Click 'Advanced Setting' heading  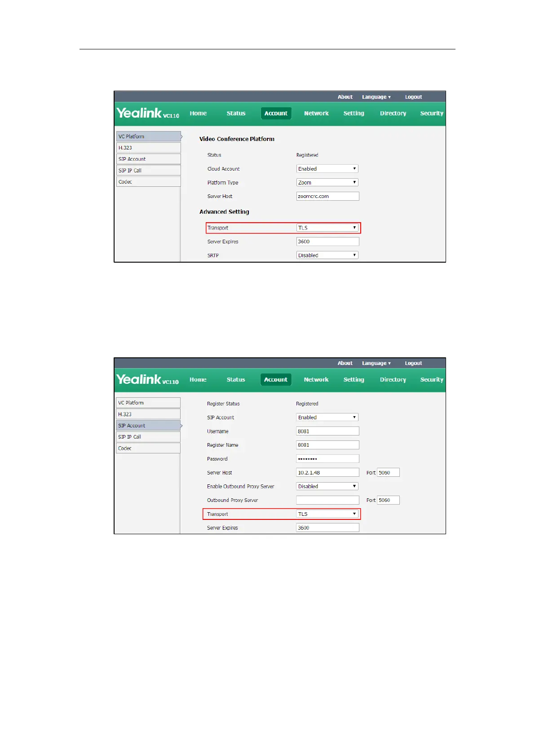tap(224, 212)
